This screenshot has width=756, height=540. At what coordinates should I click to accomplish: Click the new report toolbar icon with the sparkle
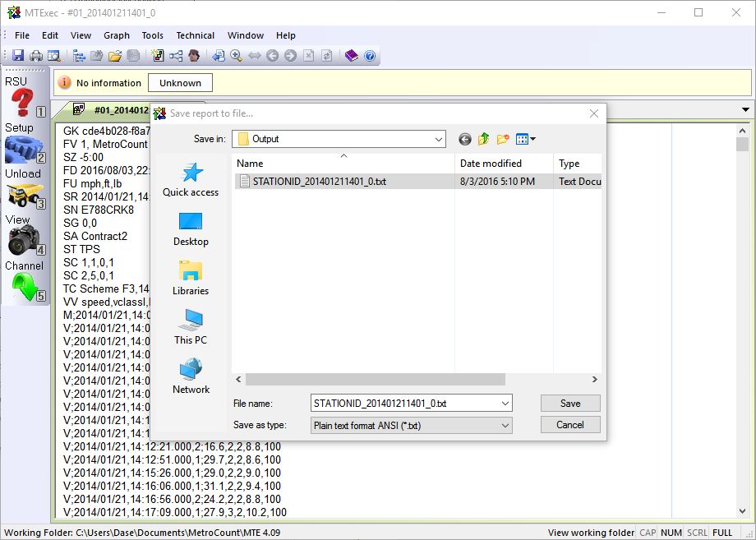coord(158,55)
